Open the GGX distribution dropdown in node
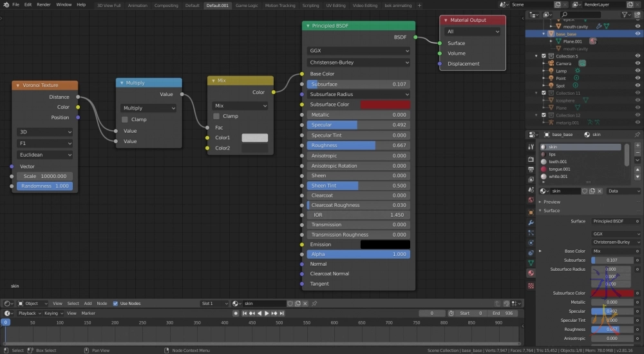 [359, 50]
